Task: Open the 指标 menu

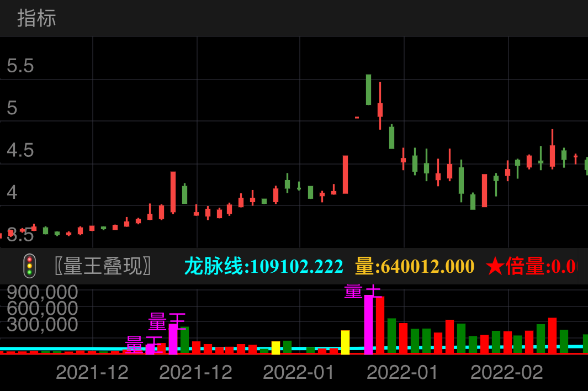Action: click(35, 19)
